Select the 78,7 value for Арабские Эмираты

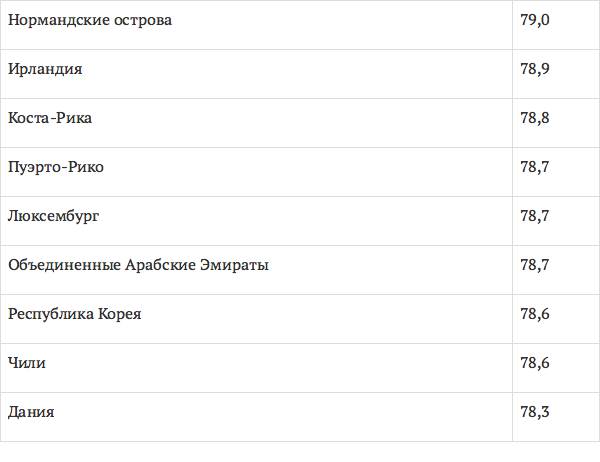[x=535, y=265]
